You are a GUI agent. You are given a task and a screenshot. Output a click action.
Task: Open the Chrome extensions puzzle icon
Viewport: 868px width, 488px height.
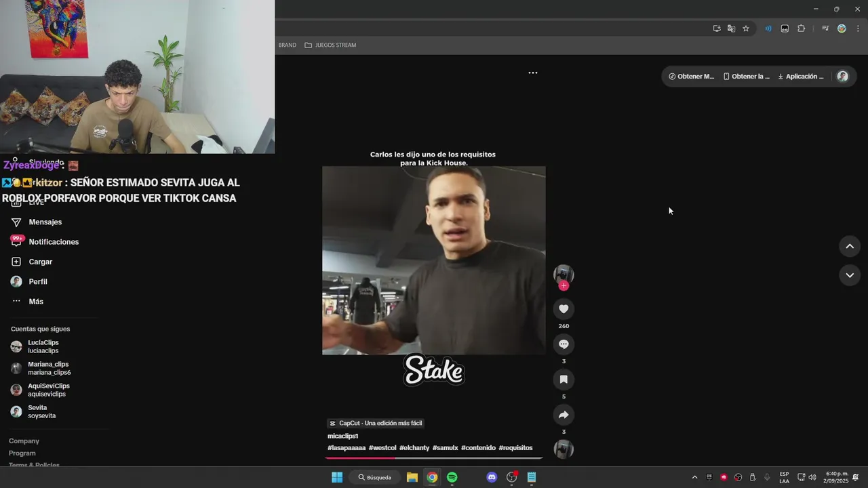(801, 28)
